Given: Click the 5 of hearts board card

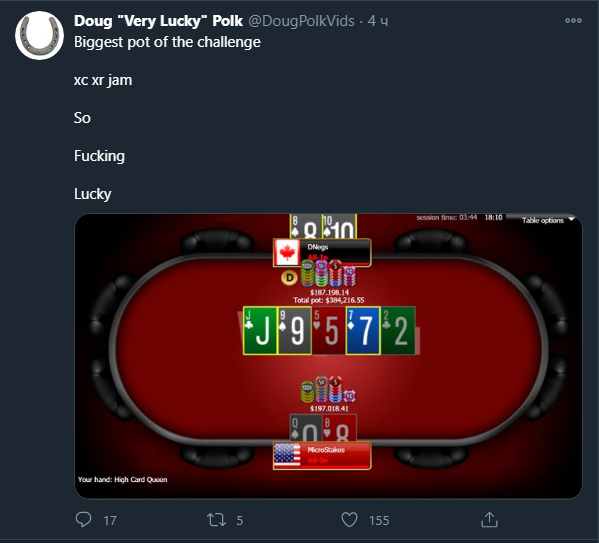Looking at the screenshot, I should point(329,331).
